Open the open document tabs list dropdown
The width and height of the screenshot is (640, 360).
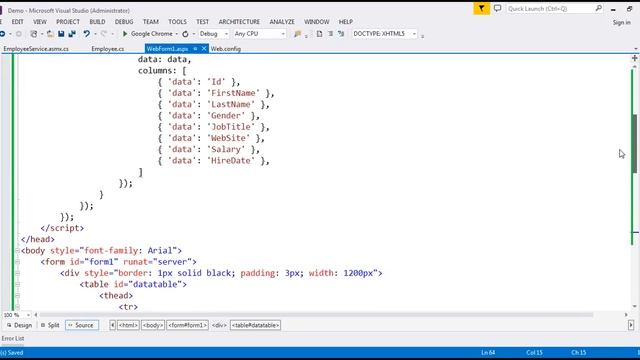[x=636, y=49]
